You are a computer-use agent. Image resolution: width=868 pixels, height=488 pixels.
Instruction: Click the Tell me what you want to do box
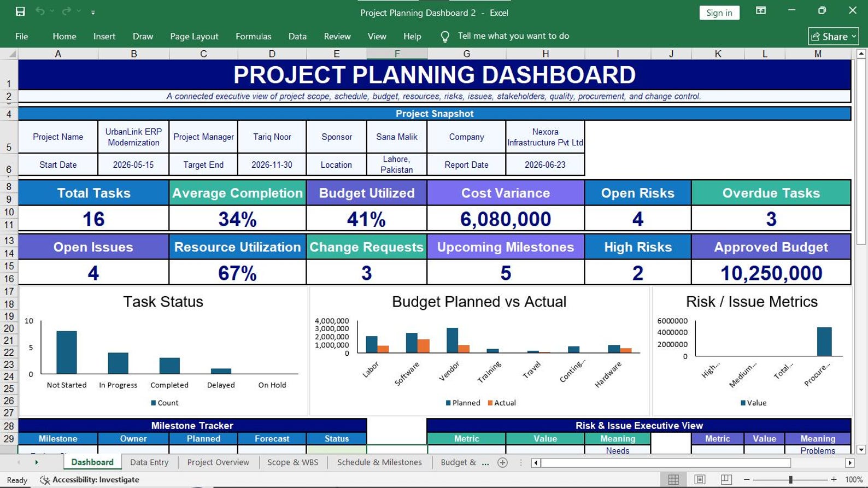[x=513, y=36]
